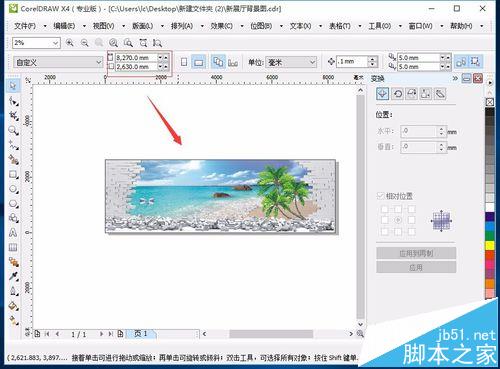Expand the 文件(F) menu arrow

pos(45,26)
